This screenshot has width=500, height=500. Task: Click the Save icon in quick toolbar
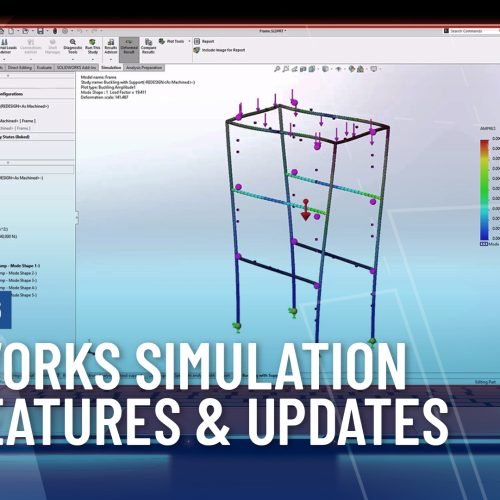click(x=40, y=31)
